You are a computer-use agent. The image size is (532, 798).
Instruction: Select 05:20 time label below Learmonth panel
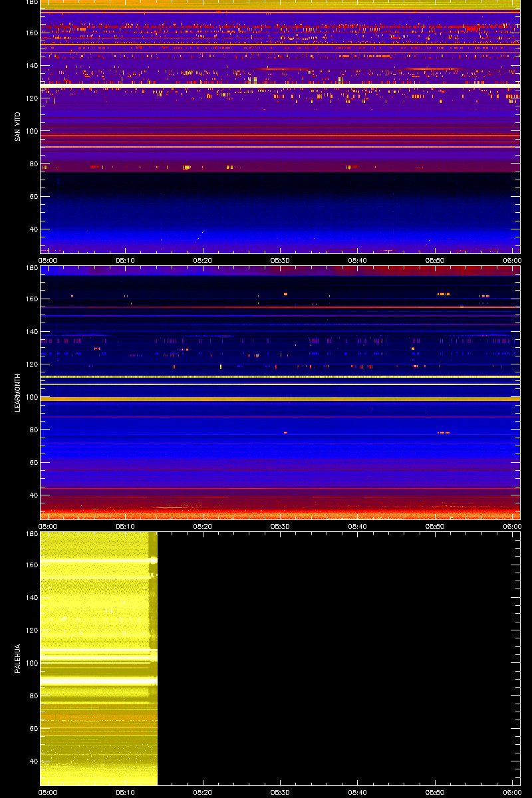[x=202, y=526]
